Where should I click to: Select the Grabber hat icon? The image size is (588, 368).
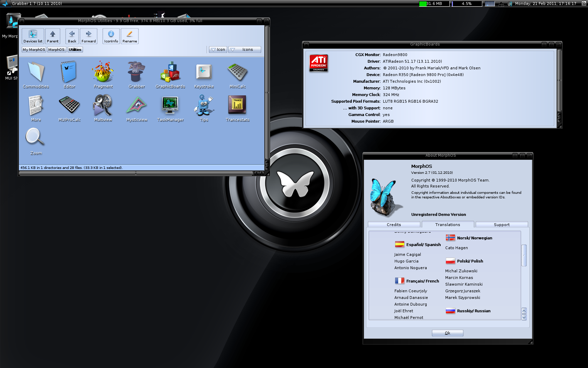pyautogui.click(x=136, y=75)
